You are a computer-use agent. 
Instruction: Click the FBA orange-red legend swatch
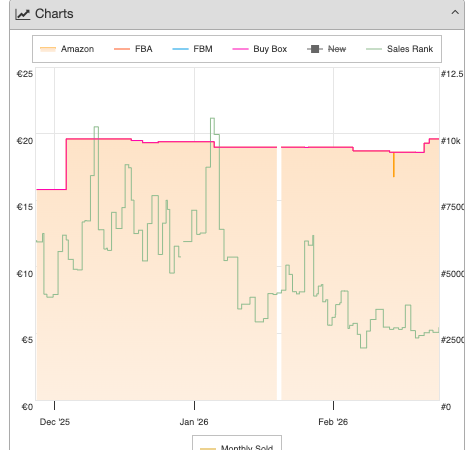click(122, 49)
